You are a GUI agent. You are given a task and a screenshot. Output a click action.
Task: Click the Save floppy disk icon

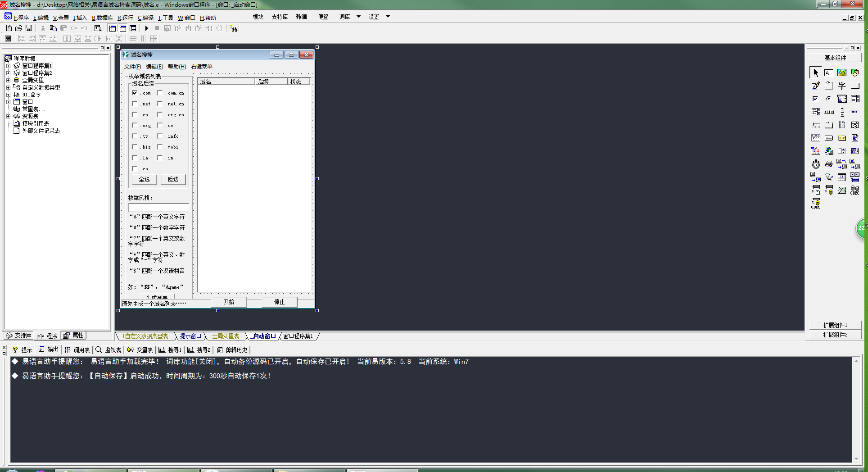click(29, 28)
